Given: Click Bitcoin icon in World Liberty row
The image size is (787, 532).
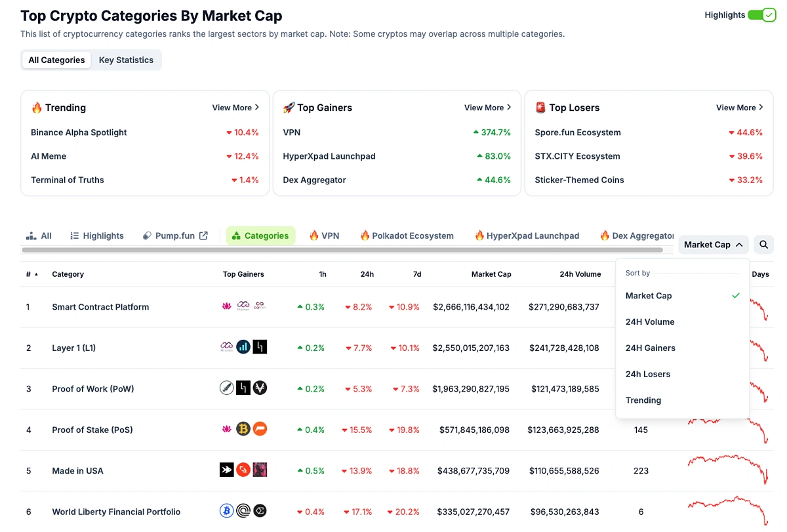Looking at the screenshot, I should pos(226,511).
